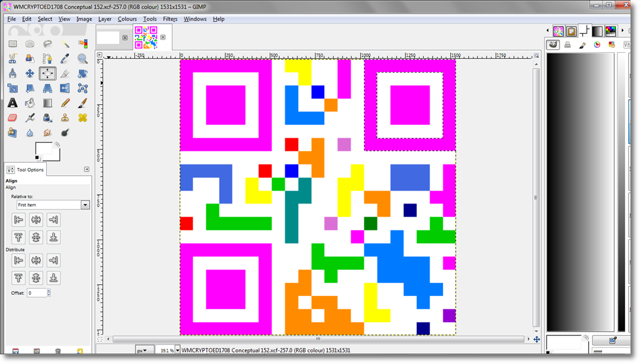
Task: Select the Text tool
Action: tap(12, 103)
